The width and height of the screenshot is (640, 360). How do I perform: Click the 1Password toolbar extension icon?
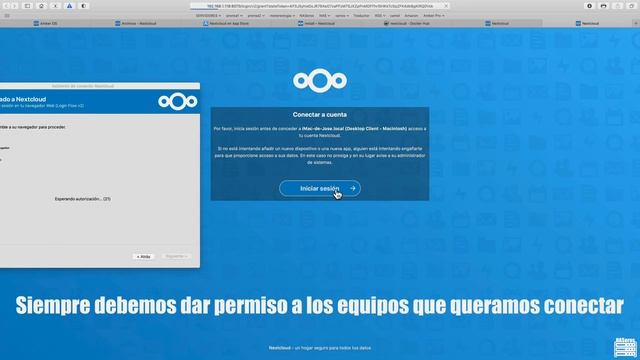pyautogui.click(x=589, y=6)
